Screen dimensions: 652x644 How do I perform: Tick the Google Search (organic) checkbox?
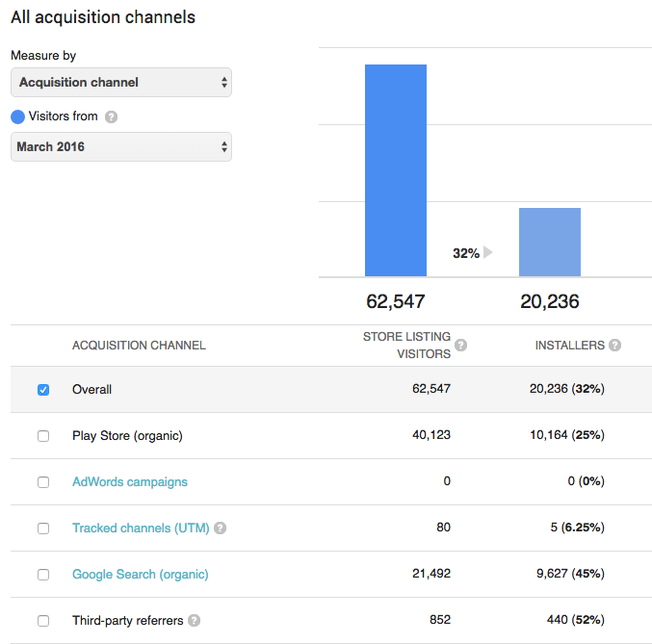[43, 575]
